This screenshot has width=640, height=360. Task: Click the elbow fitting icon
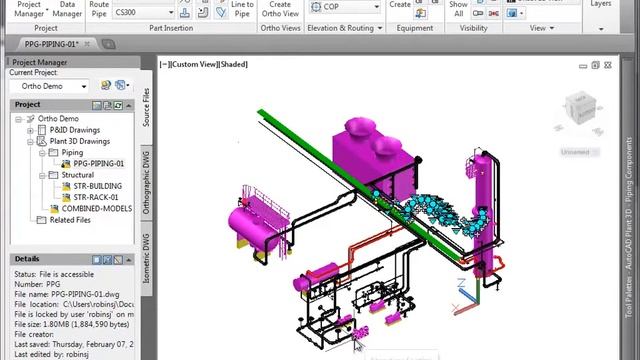tap(202, 13)
